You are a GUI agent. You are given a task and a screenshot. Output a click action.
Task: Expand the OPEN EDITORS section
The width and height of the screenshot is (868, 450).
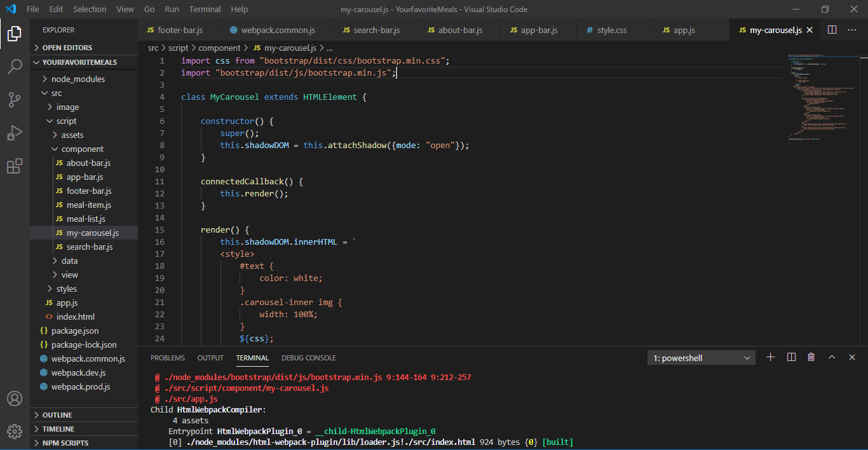coord(84,48)
